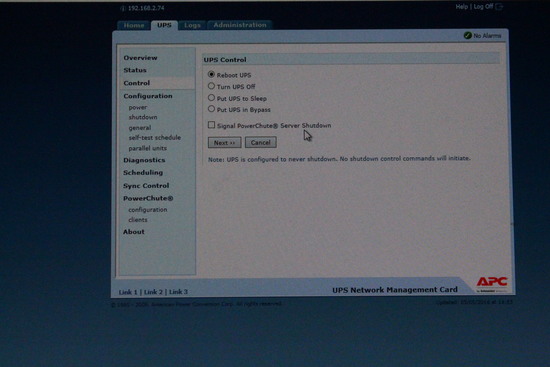This screenshot has width=550, height=367.
Task: Click Link 3 in the footer
Action: (x=179, y=292)
